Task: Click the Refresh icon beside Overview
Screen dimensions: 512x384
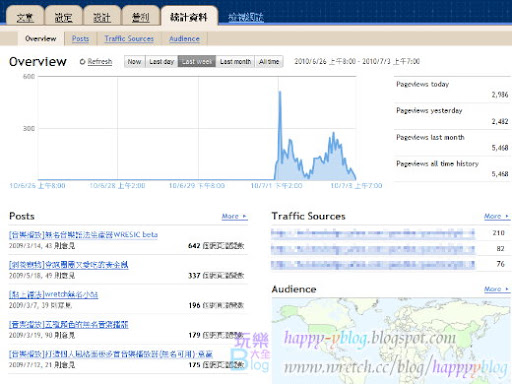Action: coord(82,61)
